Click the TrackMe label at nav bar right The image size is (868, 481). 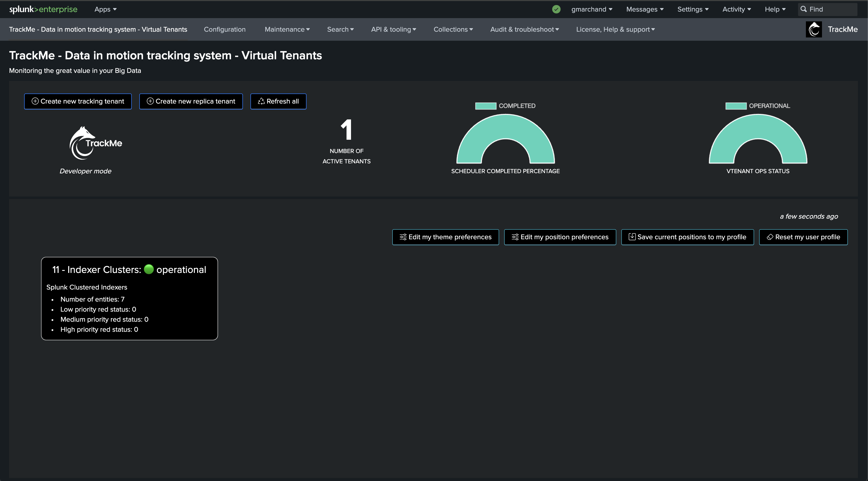coord(843,29)
